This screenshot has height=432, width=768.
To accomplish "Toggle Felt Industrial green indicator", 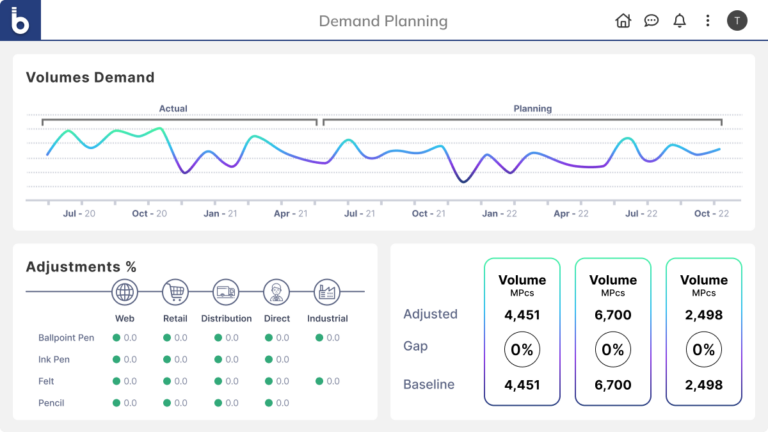I will 318,381.
